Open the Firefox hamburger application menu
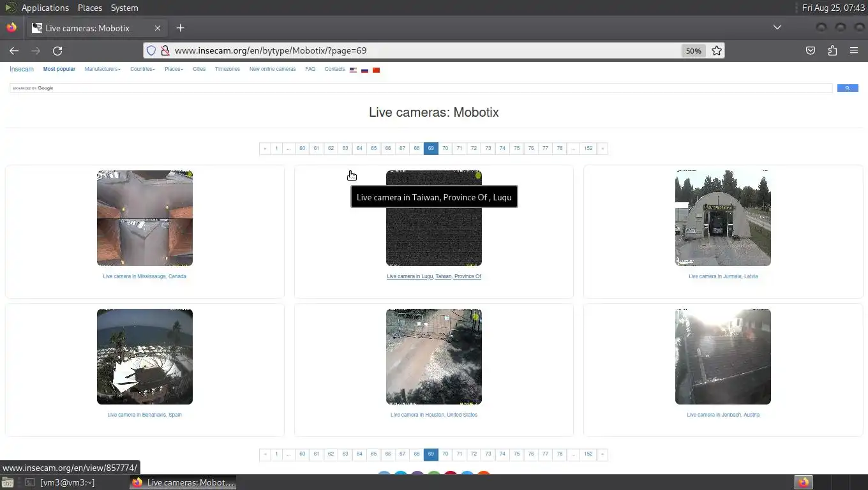 854,50
